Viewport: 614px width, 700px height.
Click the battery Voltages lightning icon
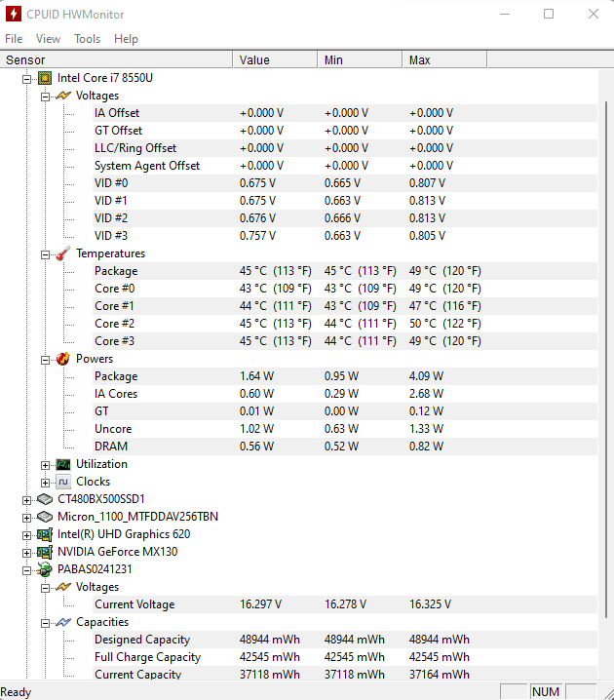coord(63,587)
